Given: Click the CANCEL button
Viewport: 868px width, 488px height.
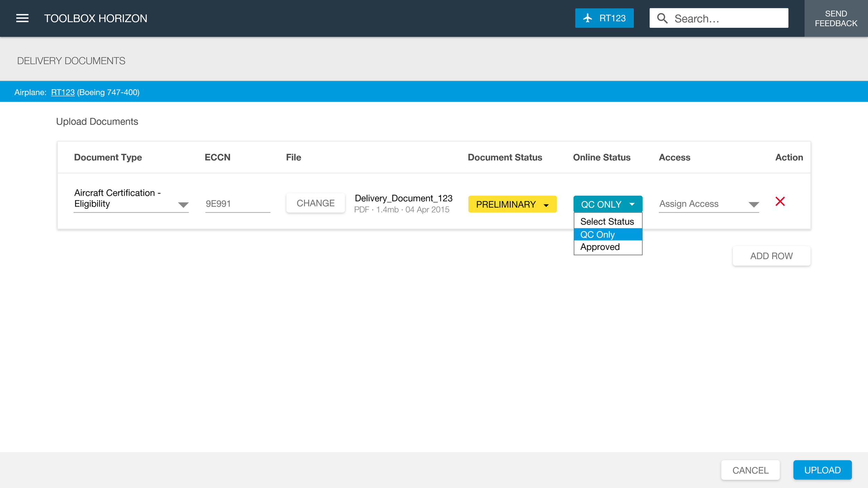Looking at the screenshot, I should tap(750, 470).
